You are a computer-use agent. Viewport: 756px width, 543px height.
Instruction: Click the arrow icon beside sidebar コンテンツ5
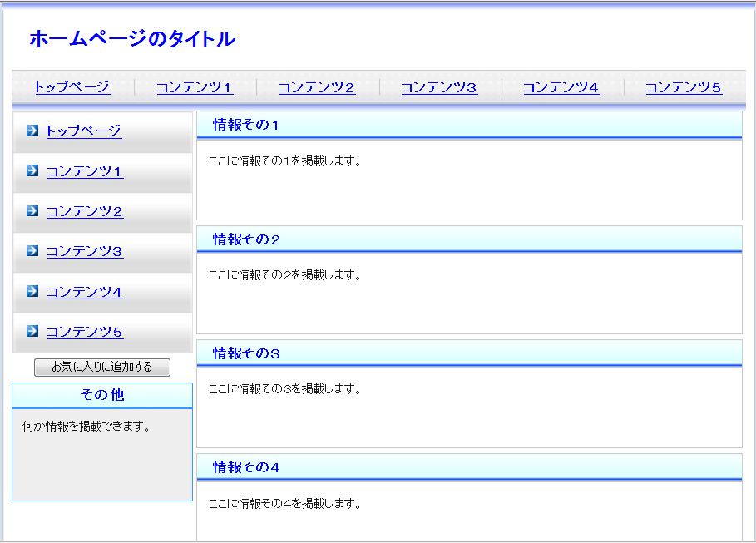point(32,331)
